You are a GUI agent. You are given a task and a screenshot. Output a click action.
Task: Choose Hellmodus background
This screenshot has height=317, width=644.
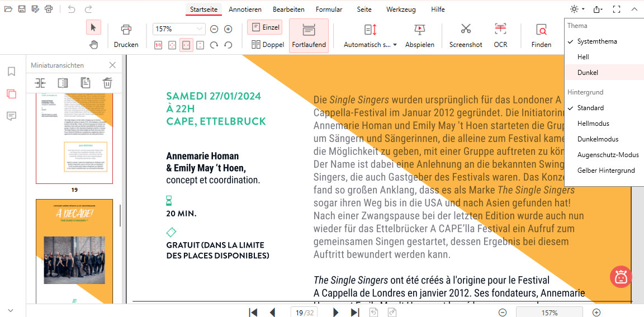coord(604,124)
